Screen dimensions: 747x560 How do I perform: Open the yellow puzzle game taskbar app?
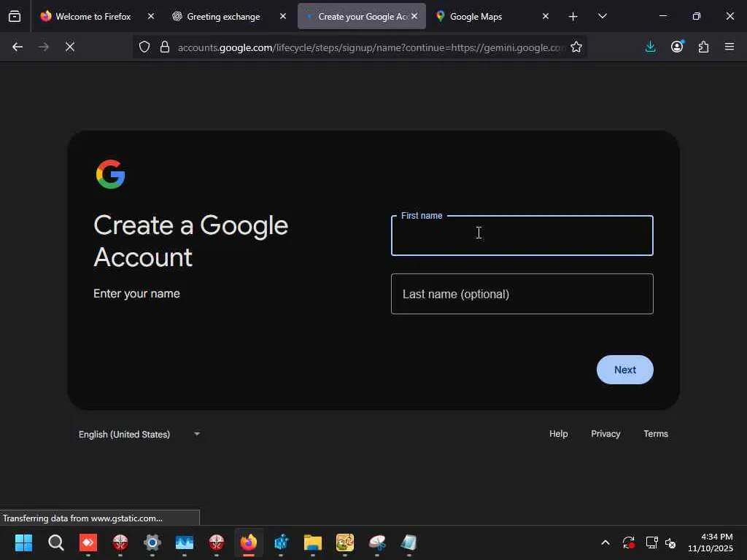pos(345,542)
